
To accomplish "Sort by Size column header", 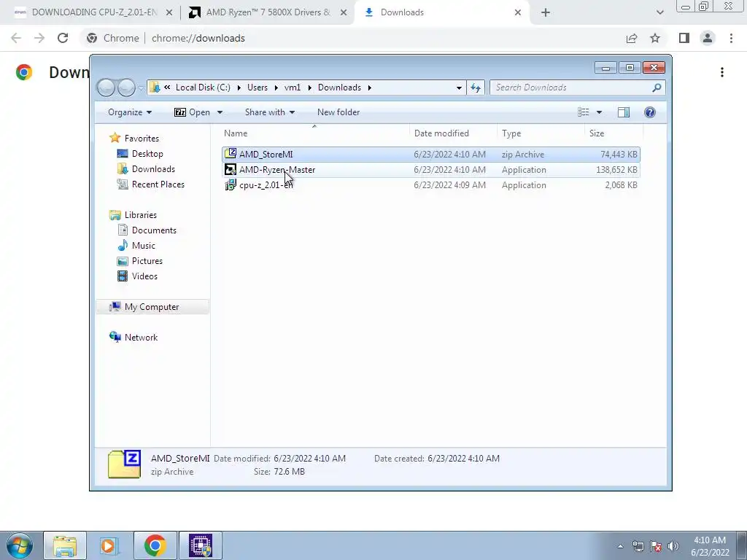I will [x=614, y=133].
